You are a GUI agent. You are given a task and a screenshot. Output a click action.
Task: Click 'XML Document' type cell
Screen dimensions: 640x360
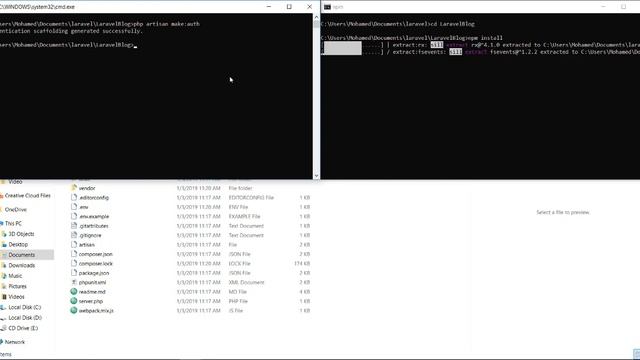[x=247, y=282]
